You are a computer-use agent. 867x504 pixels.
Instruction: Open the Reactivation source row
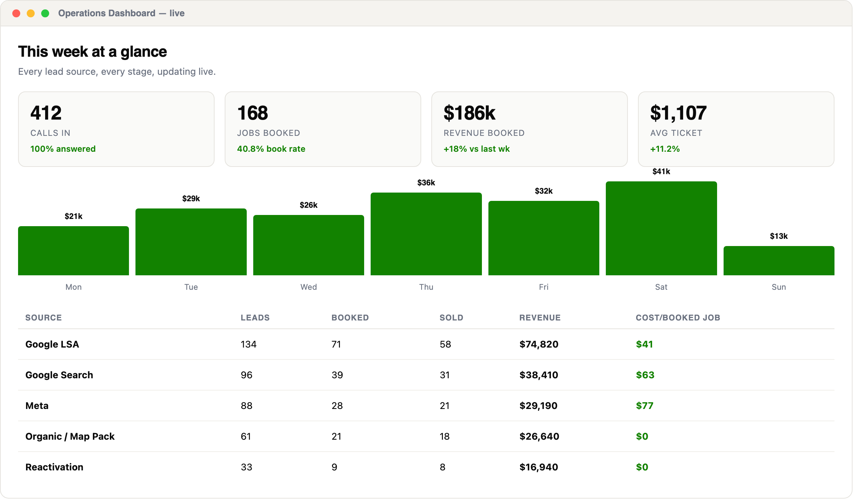[426, 467]
